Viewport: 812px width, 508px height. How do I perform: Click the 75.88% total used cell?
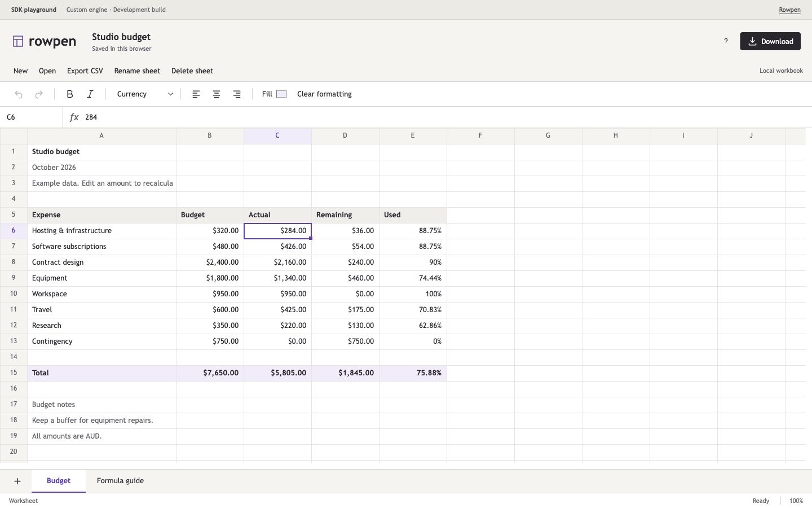413,373
